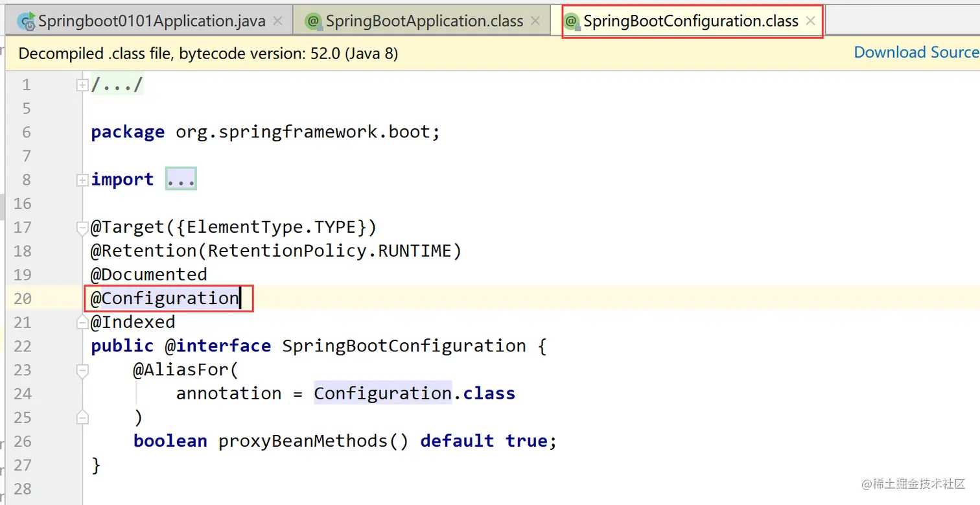The height and width of the screenshot is (505, 980).
Task: Expand the folded imports at line 8
Action: tap(82, 180)
